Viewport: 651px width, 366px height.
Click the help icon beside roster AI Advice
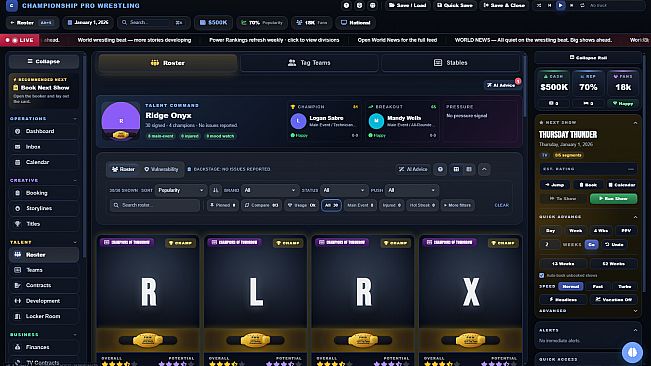[440, 169]
